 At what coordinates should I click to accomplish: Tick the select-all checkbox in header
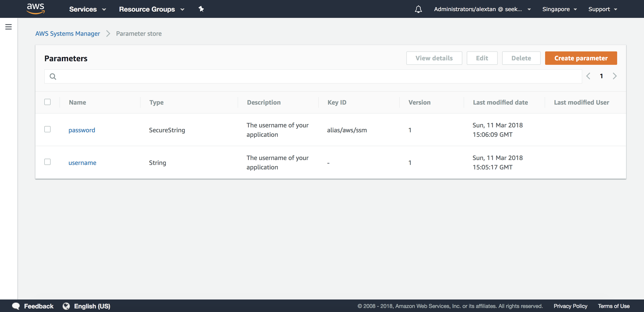47,102
